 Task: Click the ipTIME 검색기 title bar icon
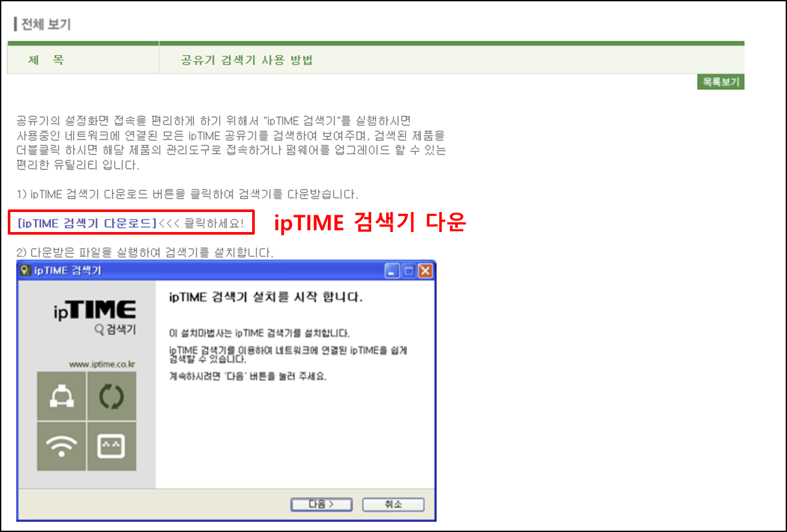coord(26,271)
